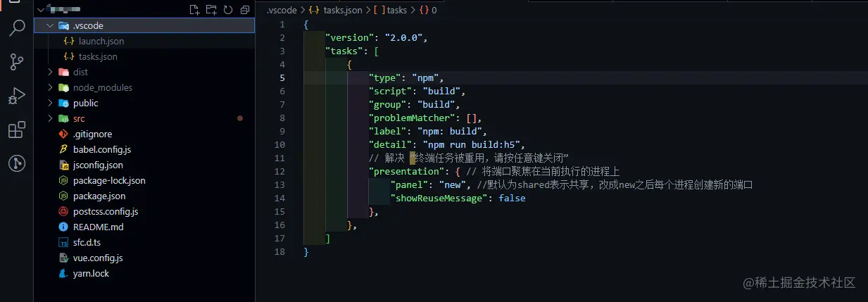Image resolution: width=868 pixels, height=302 pixels.
Task: Expand the src folder
Action: (x=50, y=118)
